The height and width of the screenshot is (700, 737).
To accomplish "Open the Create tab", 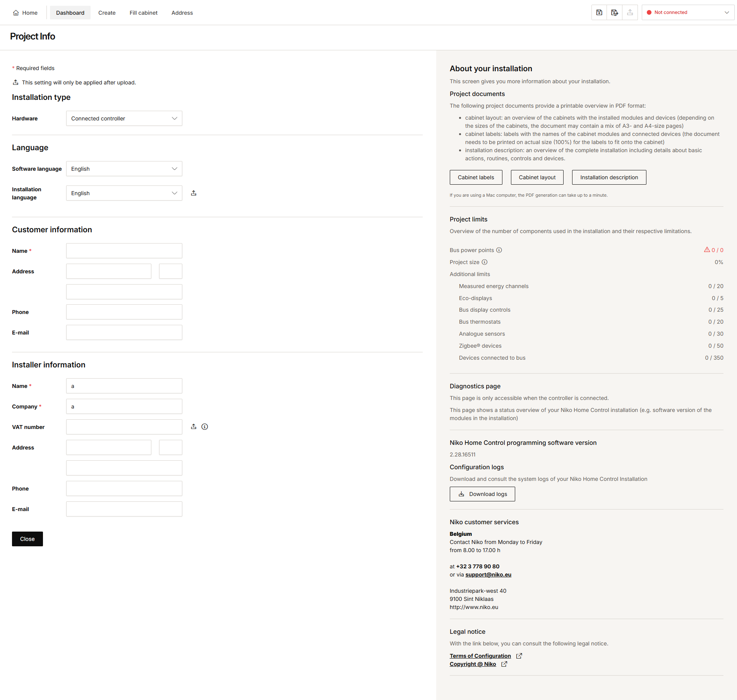I will pos(107,13).
